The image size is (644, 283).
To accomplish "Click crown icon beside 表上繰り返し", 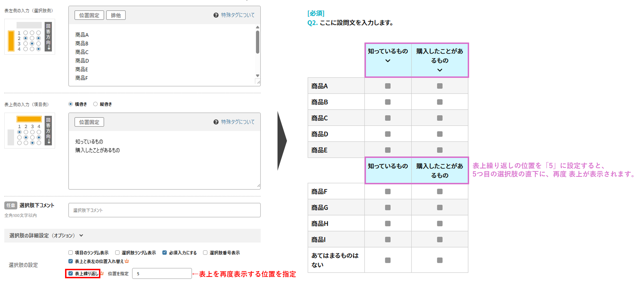I will pyautogui.click(x=102, y=274).
